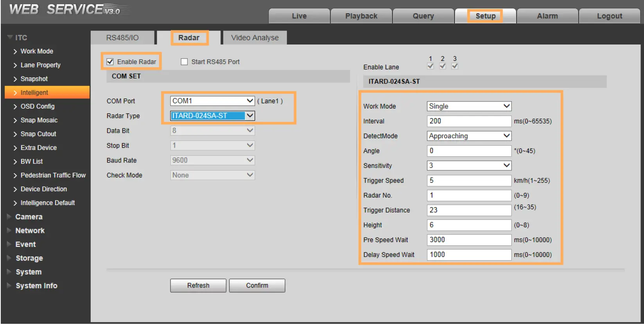Open the DetectMode dropdown
644x325 pixels.
click(469, 136)
